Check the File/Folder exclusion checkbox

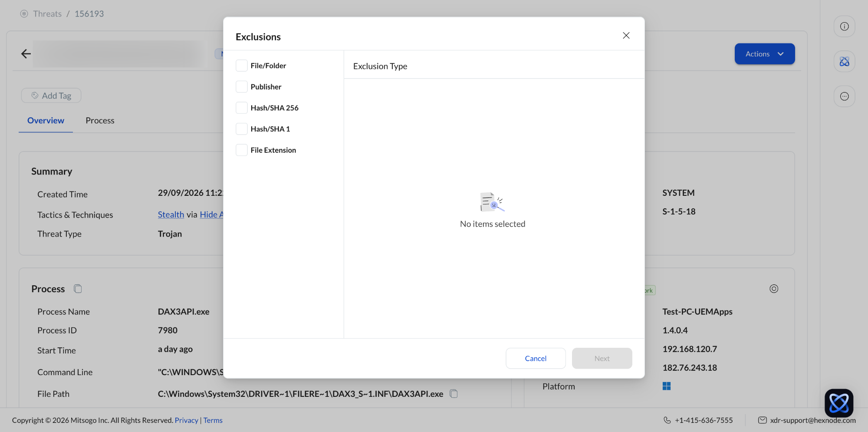tap(242, 66)
